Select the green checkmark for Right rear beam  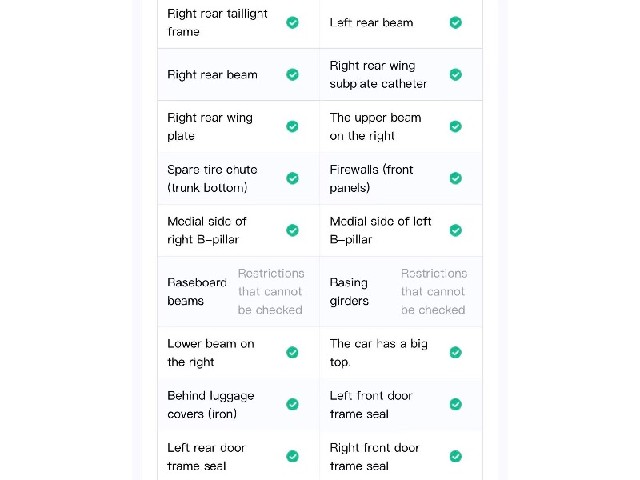click(x=292, y=75)
